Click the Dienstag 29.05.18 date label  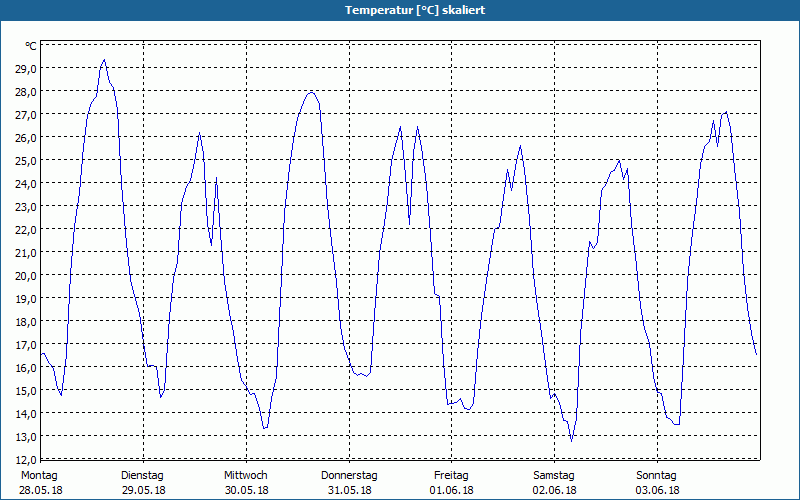pos(143,483)
